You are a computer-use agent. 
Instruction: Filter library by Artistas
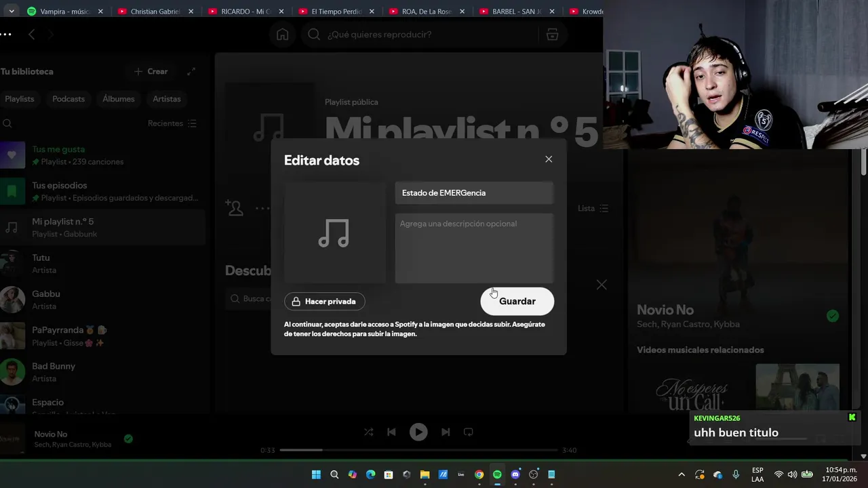coord(167,99)
